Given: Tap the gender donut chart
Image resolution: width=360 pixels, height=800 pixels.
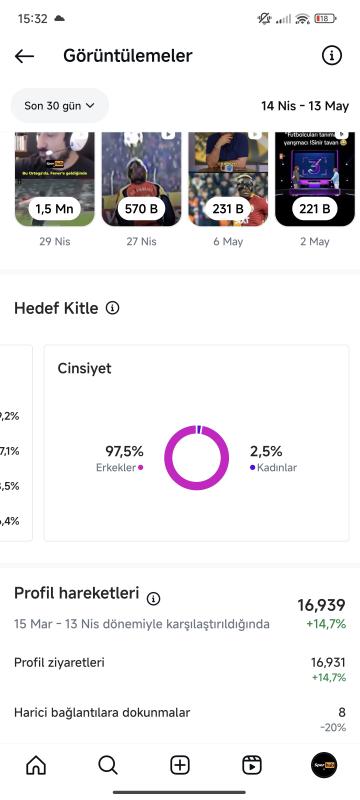Looking at the screenshot, I should pyautogui.click(x=196, y=458).
